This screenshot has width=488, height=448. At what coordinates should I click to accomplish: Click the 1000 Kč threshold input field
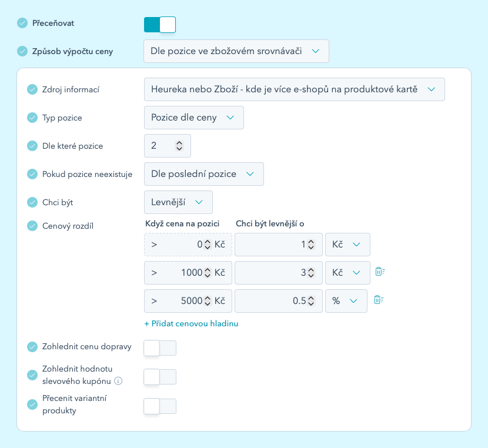click(x=188, y=273)
